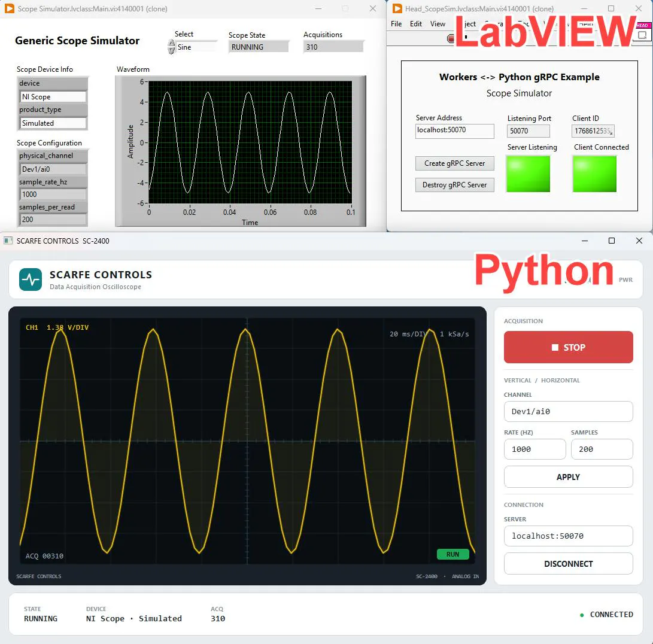Click the LabVIEW icon in Head_ScopeSim title bar
This screenshot has width=653, height=644.
coord(397,8)
